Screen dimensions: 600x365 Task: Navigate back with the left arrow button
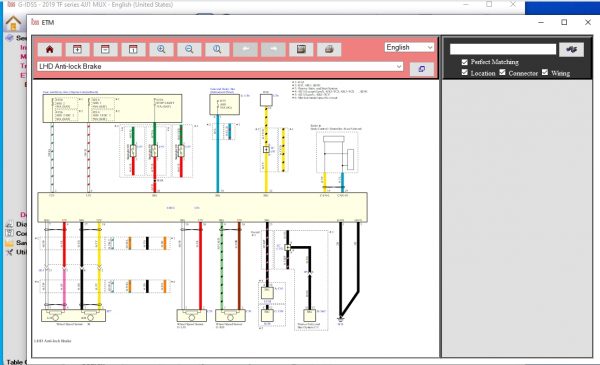point(245,49)
